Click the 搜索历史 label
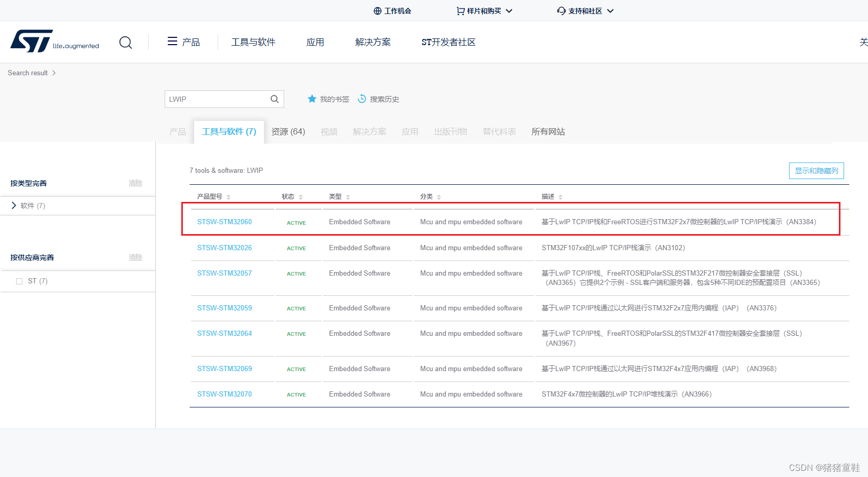 [384, 99]
